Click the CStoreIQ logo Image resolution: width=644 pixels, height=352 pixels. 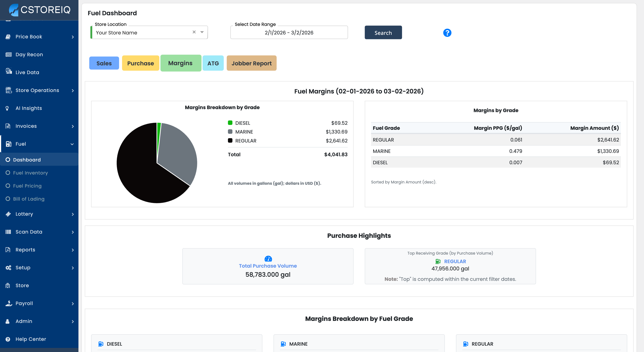pyautogui.click(x=40, y=10)
